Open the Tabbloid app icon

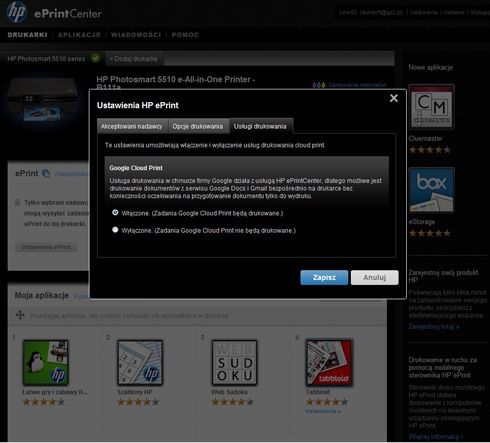point(329,363)
